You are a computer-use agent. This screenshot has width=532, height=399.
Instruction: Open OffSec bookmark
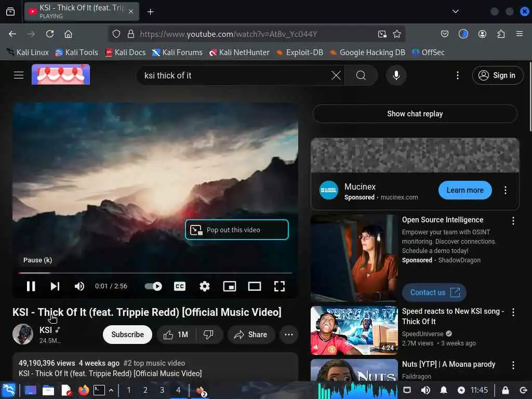coord(428,52)
